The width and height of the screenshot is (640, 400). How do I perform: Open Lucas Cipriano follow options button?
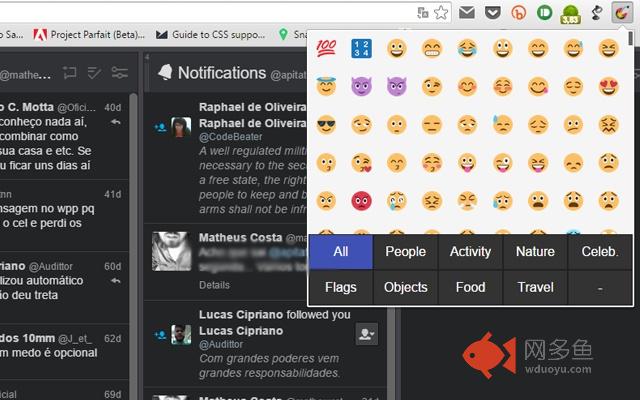point(366,335)
